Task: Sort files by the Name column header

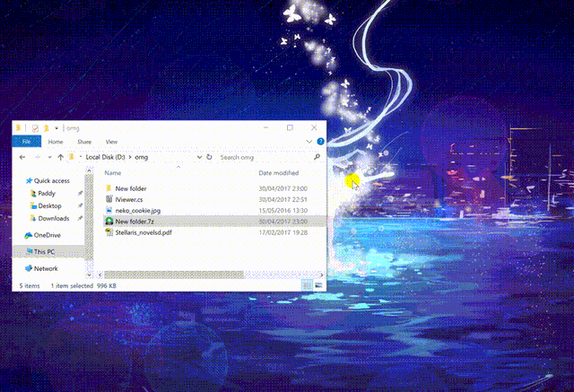Action: click(113, 173)
